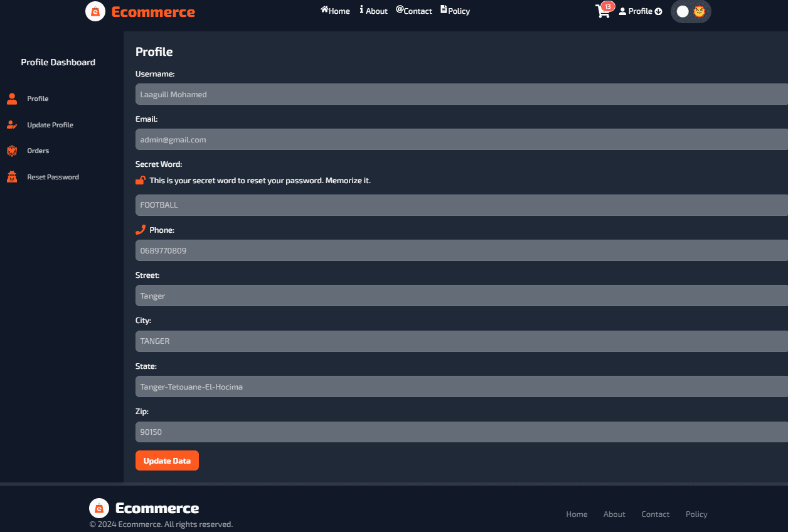Click the Update Profile pencil-user icon
Viewport: 788px width, 532px height.
click(12, 124)
